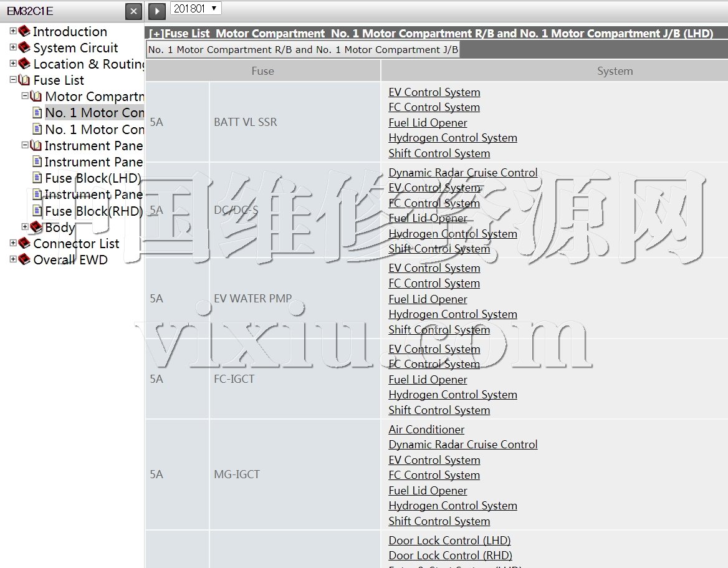Select the No. 1 Motor Compartment R/B and J/B tab
Image resolution: width=728 pixels, height=568 pixels.
[303, 50]
